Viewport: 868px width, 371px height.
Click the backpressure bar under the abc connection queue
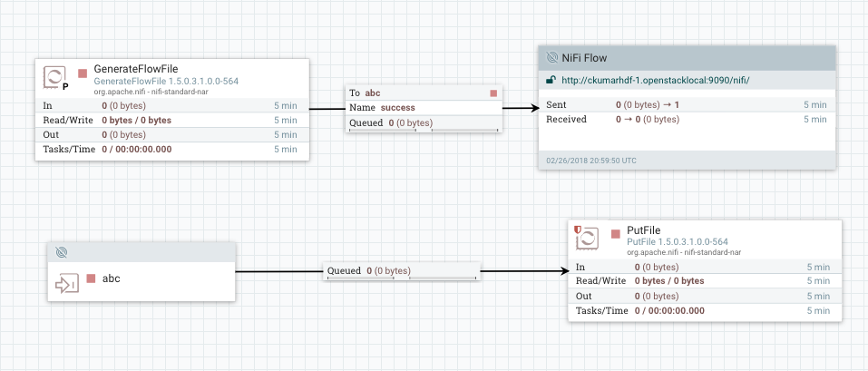(x=402, y=278)
